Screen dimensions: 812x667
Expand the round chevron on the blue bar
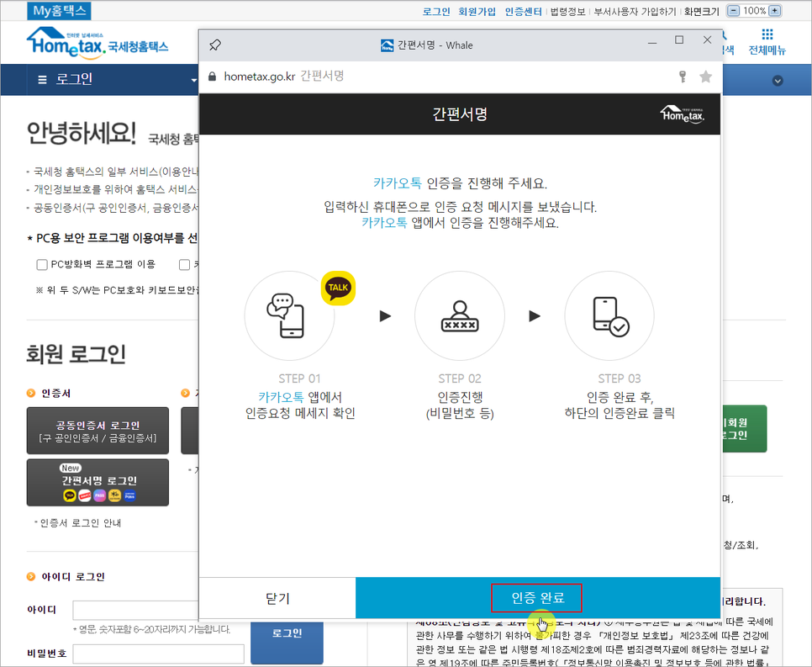(778, 81)
